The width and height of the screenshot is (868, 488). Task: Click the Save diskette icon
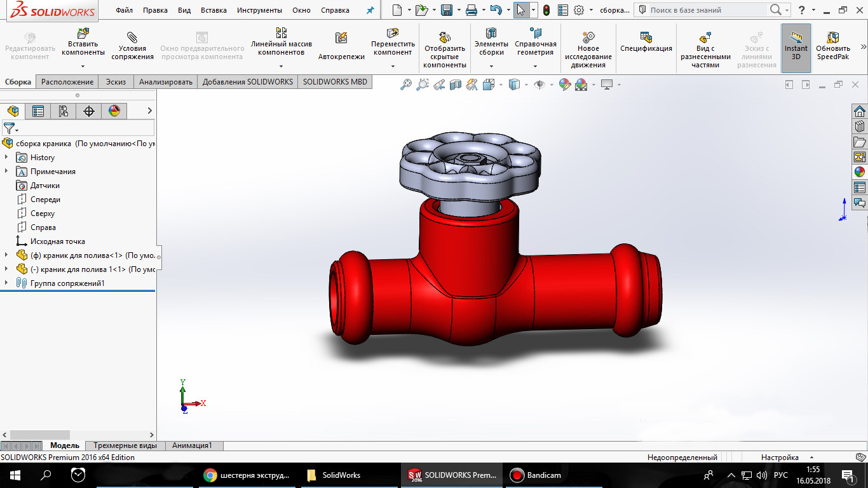tap(446, 10)
